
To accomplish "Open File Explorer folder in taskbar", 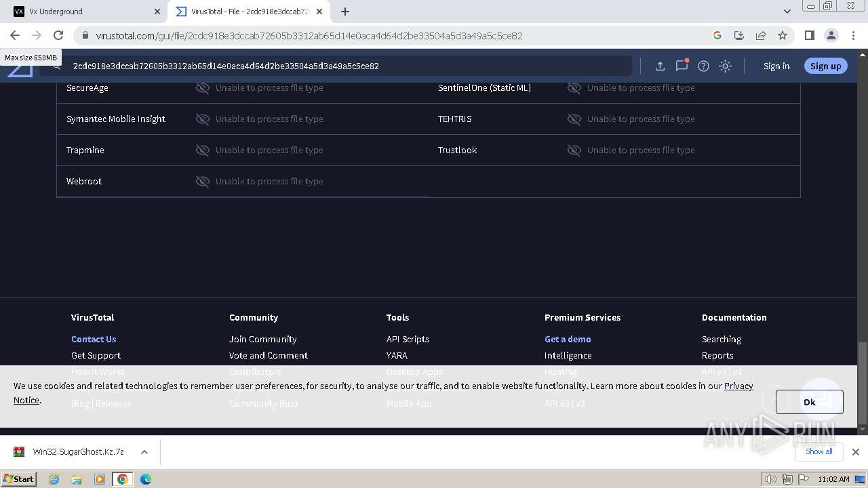I will [x=77, y=479].
